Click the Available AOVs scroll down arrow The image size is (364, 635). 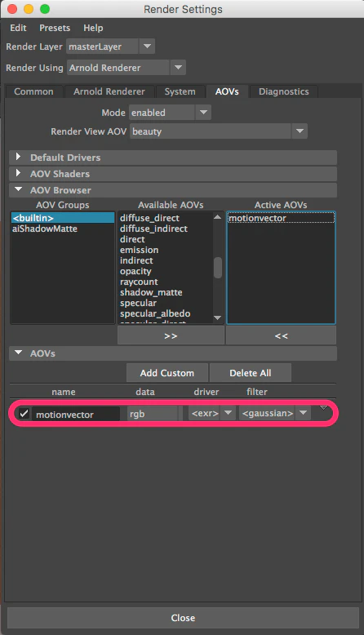tap(217, 317)
